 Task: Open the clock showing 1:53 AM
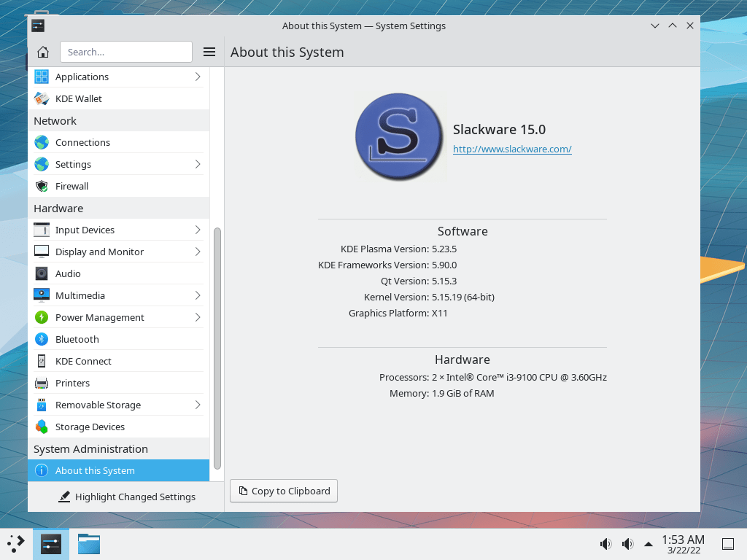coord(683,544)
